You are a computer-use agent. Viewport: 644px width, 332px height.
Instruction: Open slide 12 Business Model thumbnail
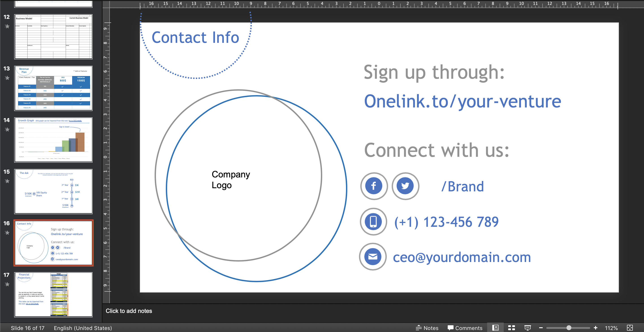pos(54,37)
